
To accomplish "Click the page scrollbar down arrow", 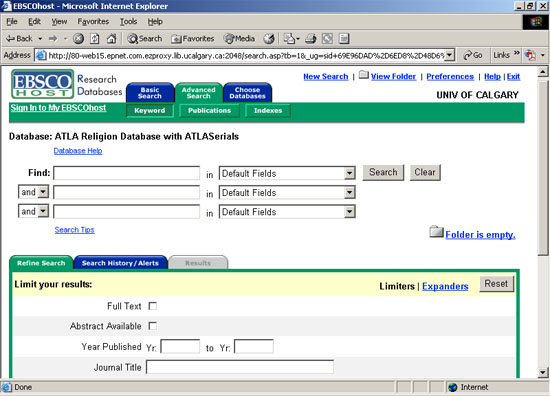I will pos(543,372).
